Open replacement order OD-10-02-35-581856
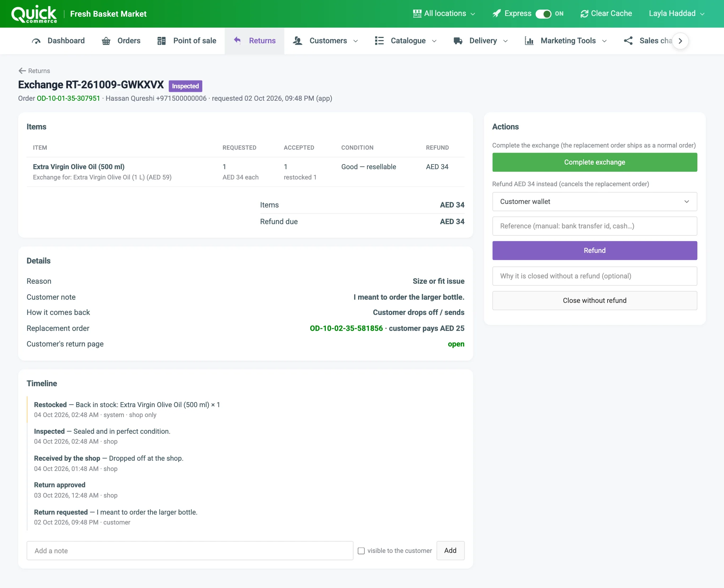This screenshot has height=588, width=724. 346,328
